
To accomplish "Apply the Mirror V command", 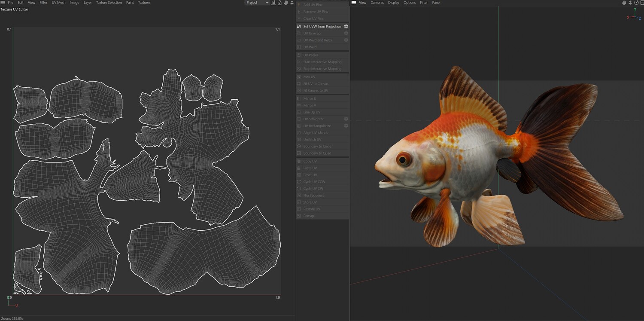I will (322, 105).
